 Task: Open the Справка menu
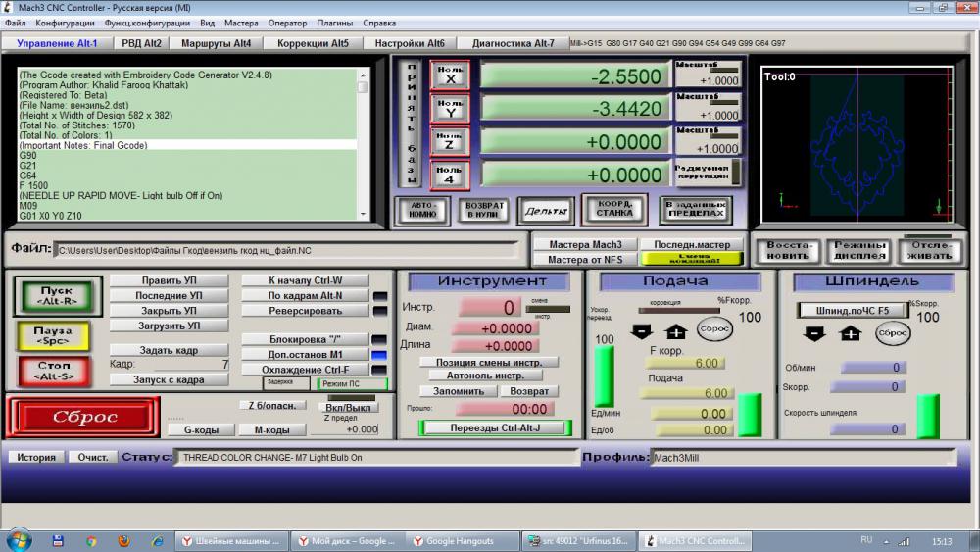[379, 24]
